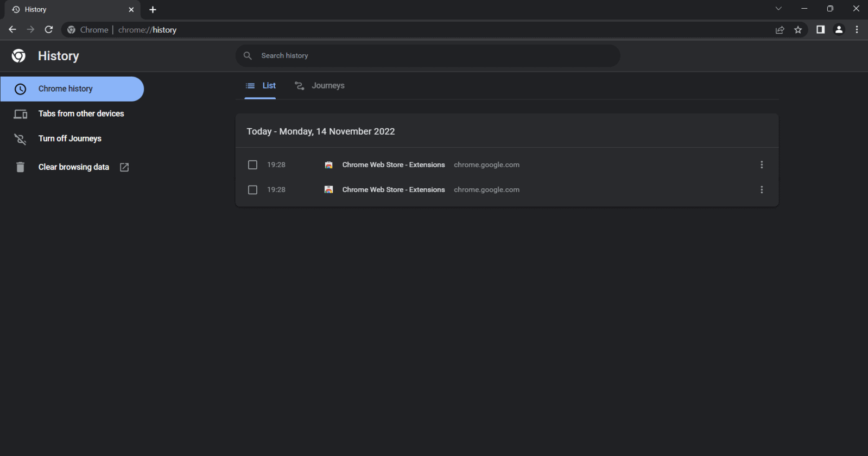Image resolution: width=868 pixels, height=456 pixels.
Task: Check the second Chrome Web Store entry
Action: 252,190
